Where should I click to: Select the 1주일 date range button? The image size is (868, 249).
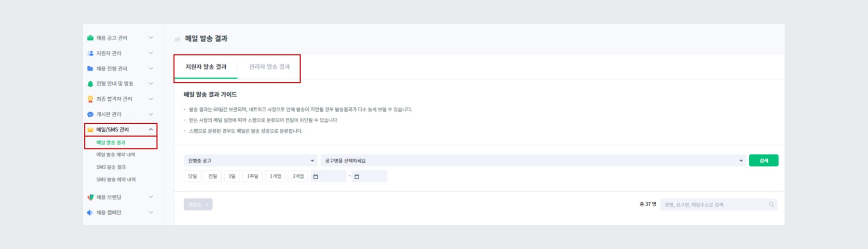253,176
